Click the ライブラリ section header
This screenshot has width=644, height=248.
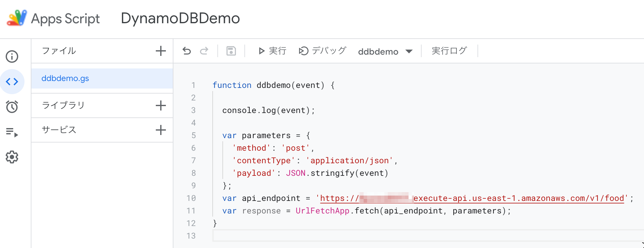63,105
